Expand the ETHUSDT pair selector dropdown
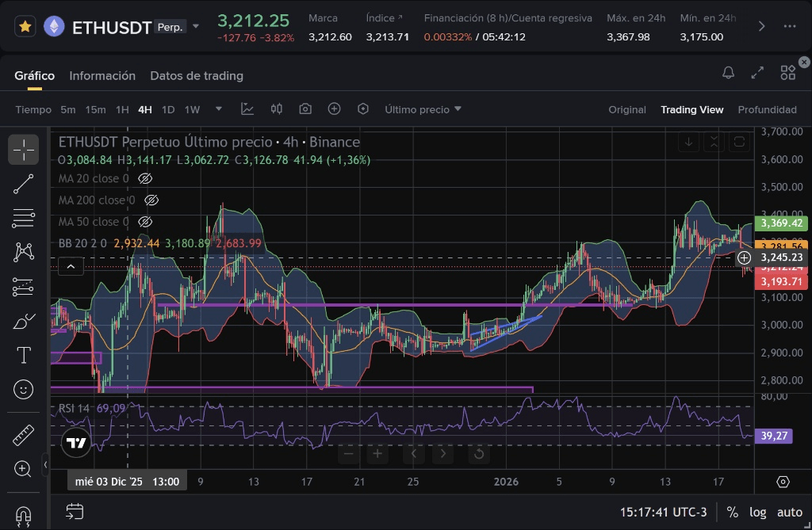Viewport: 812px width, 530px height. click(196, 27)
